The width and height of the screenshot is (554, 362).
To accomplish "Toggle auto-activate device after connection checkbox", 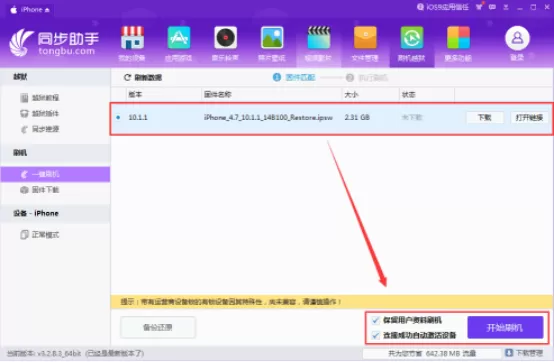I will tap(376, 335).
